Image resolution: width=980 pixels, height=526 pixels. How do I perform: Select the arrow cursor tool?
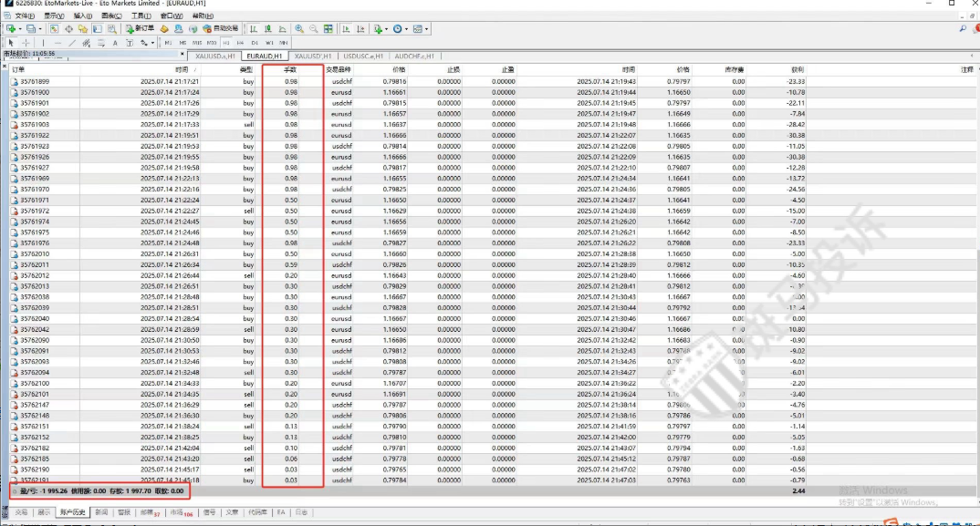[x=11, y=43]
